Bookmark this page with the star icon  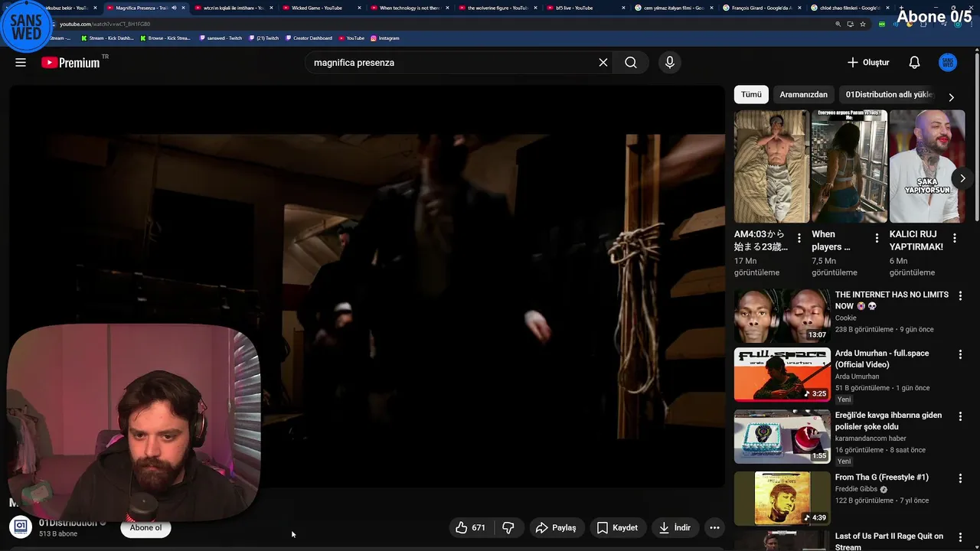(863, 24)
